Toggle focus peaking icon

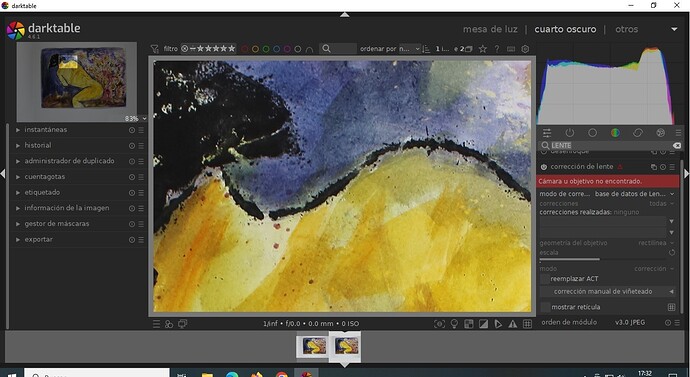pyautogui.click(x=439, y=324)
